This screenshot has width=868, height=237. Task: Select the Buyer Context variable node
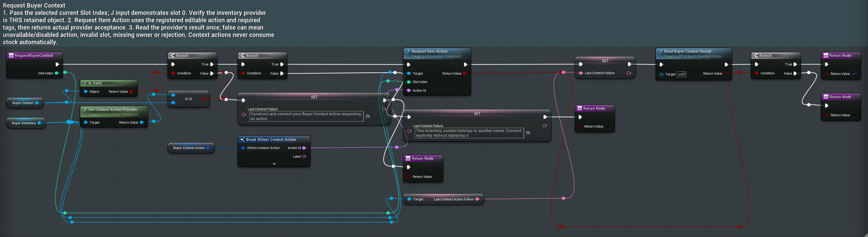click(25, 103)
